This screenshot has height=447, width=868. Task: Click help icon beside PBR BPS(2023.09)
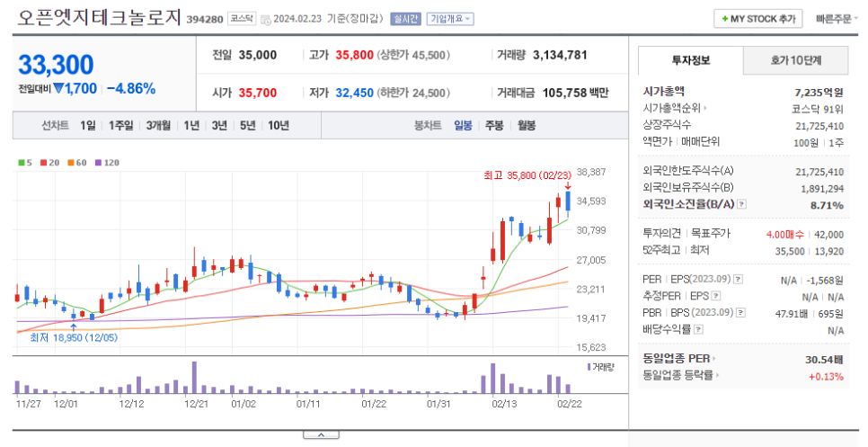point(740,313)
